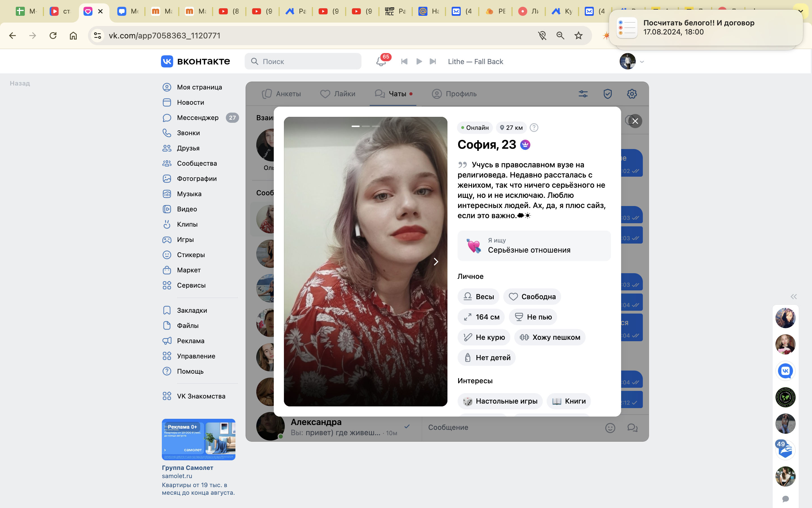Click the Lithe — Fall Back track title
Viewport: 812px width, 508px height.
tap(475, 62)
